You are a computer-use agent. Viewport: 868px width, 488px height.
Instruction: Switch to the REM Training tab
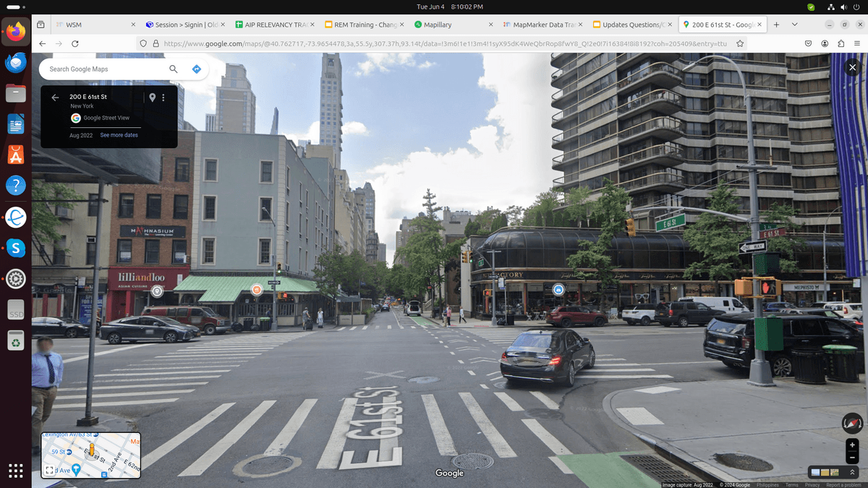coord(363,25)
